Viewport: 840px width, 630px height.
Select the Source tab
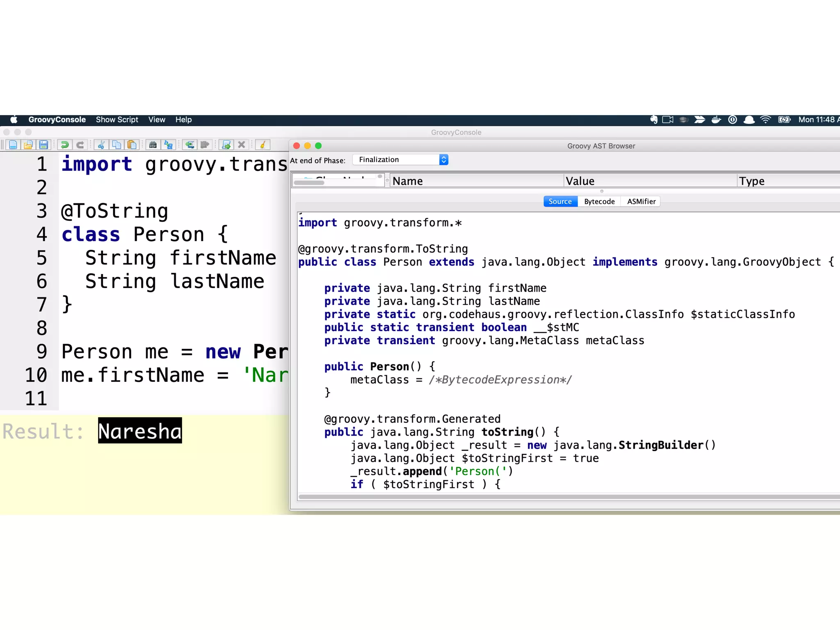tap(560, 201)
